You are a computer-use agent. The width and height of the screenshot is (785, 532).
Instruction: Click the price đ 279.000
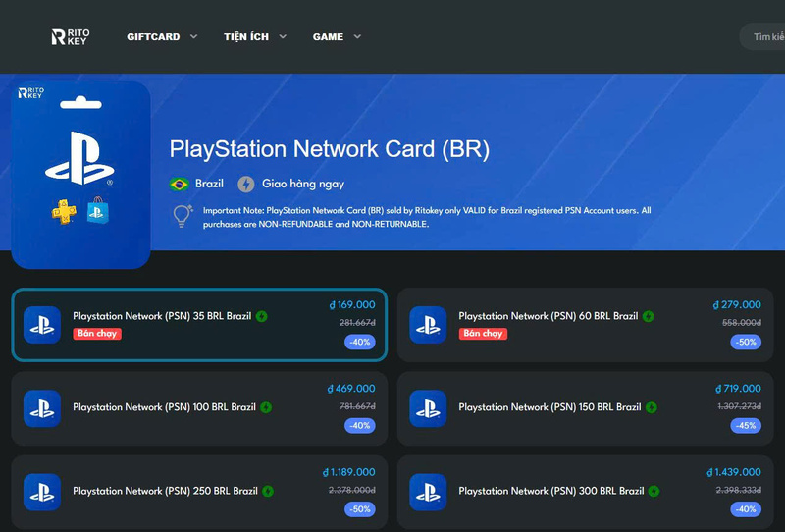pyautogui.click(x=737, y=304)
